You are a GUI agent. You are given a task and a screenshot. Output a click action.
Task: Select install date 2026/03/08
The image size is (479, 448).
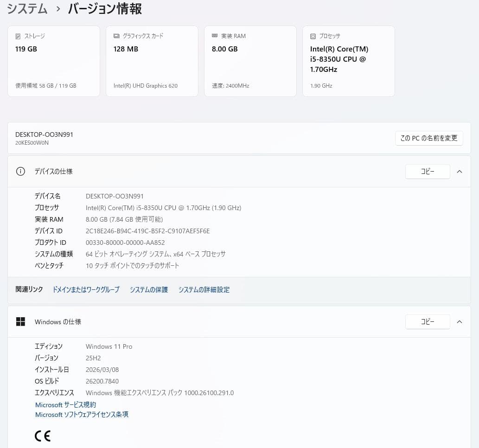point(102,370)
